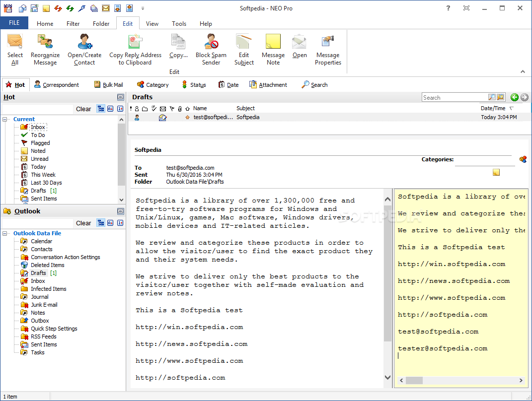Click the Reorganize Message icon
The image size is (532, 401).
45,41
